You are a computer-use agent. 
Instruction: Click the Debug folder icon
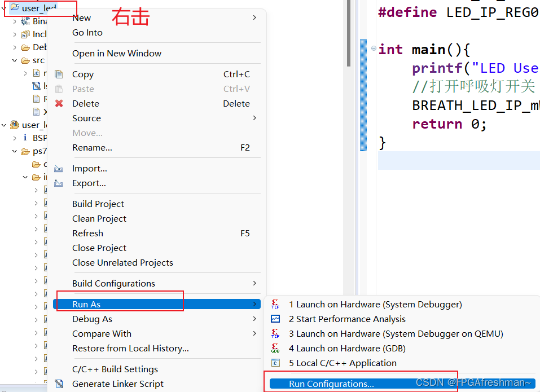25,47
